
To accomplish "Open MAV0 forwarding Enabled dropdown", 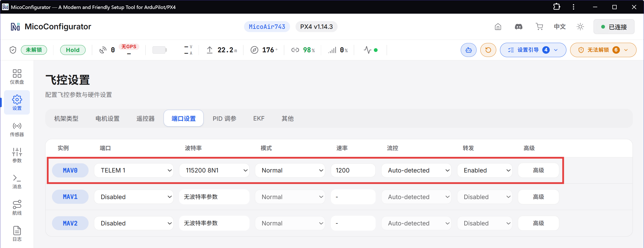I will point(485,170).
